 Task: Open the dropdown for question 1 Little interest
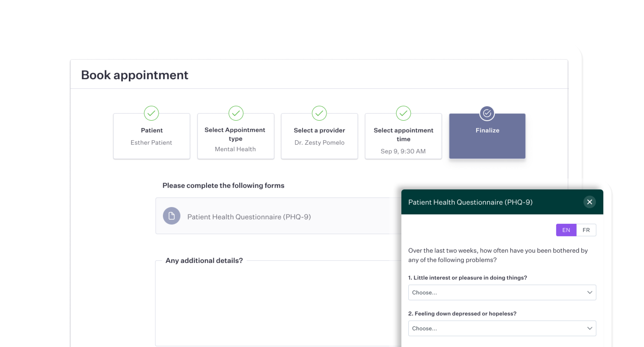tap(502, 292)
